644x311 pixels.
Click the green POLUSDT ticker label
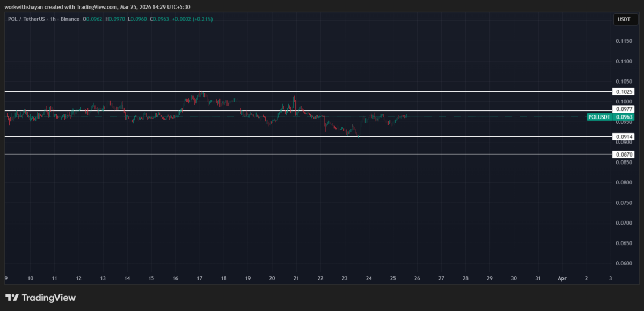click(x=598, y=117)
